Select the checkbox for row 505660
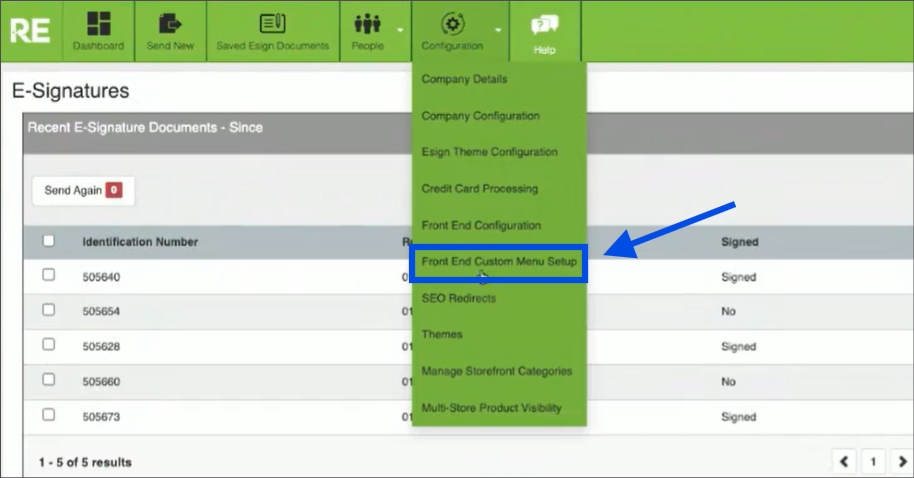The height and width of the screenshot is (478, 914). [49, 380]
